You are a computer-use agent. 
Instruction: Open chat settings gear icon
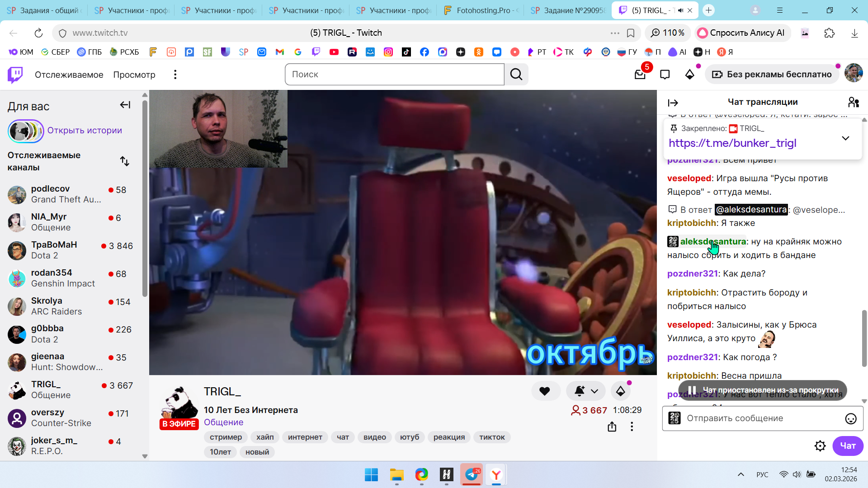pyautogui.click(x=820, y=446)
